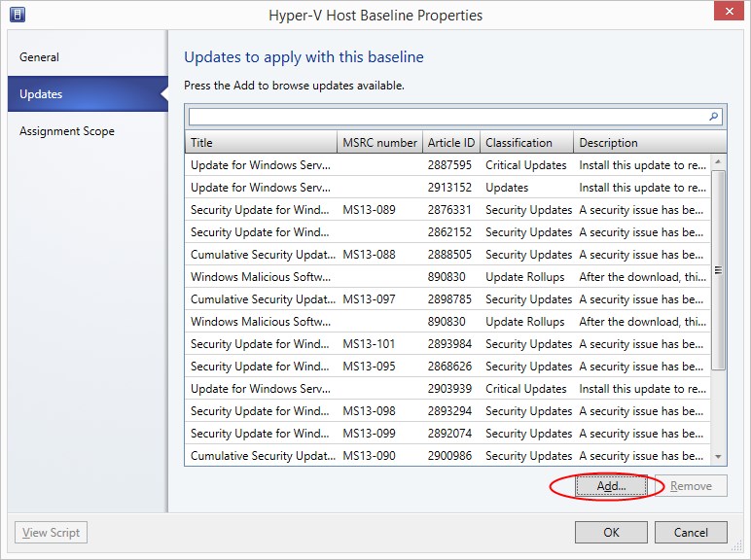Viewport: 751px width, 560px height.
Task: Select update row with Article ID 2903939
Action: point(447,388)
